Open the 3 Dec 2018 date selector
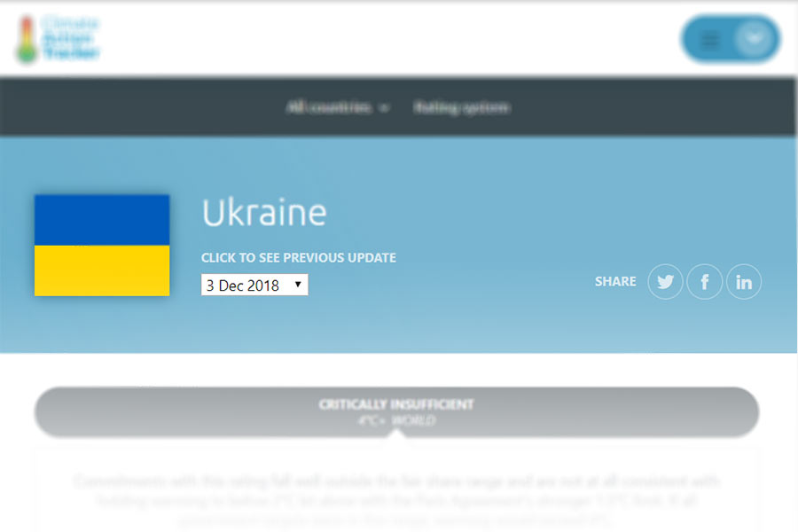This screenshot has width=798, height=532. [x=254, y=285]
